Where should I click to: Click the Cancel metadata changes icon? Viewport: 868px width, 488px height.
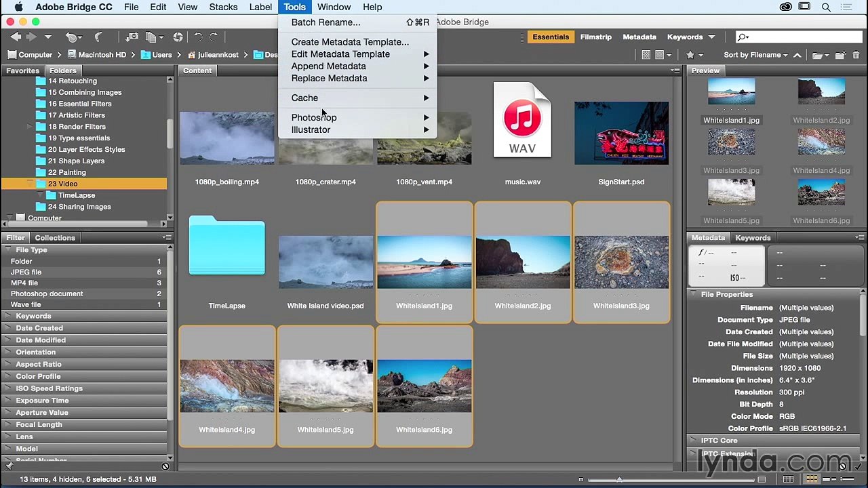point(843,466)
